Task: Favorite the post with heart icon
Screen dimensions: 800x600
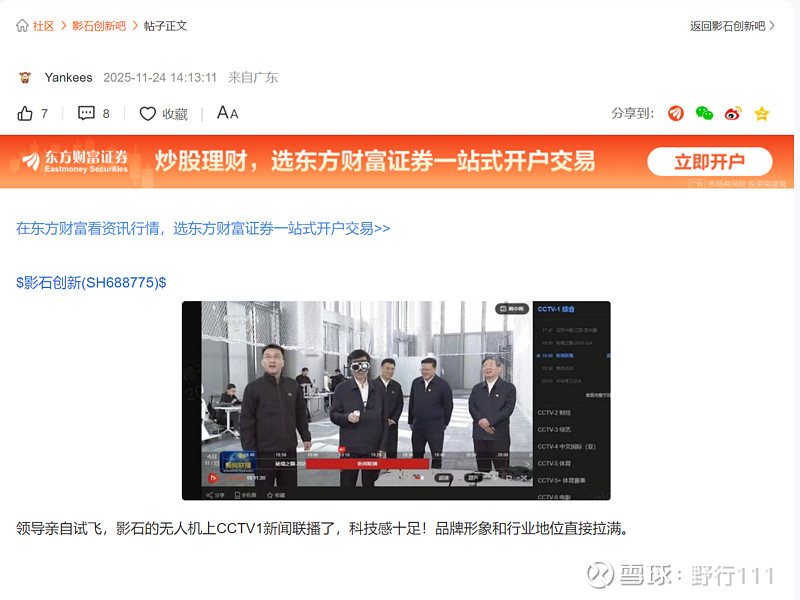Action: tap(147, 114)
